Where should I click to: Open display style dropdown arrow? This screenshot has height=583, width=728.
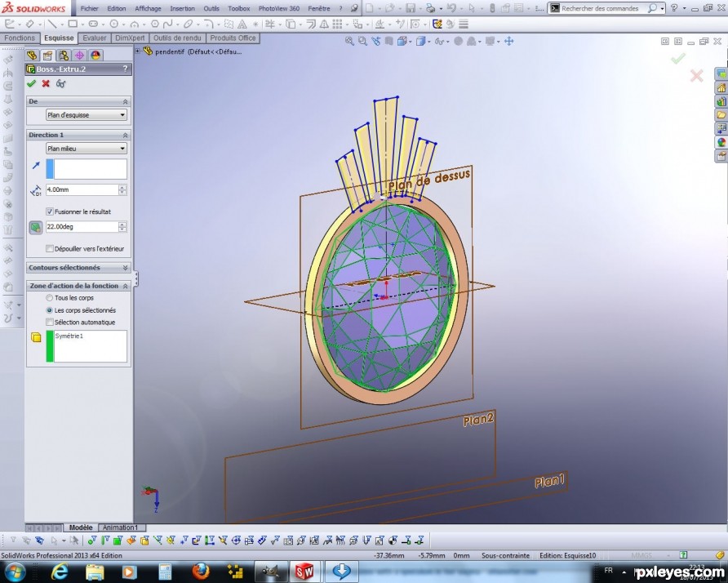pos(428,42)
